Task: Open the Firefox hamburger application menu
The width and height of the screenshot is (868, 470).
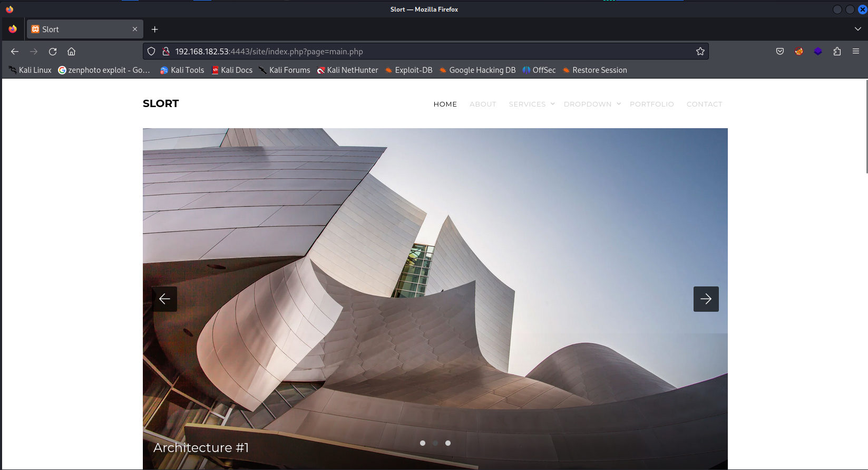Action: point(856,52)
